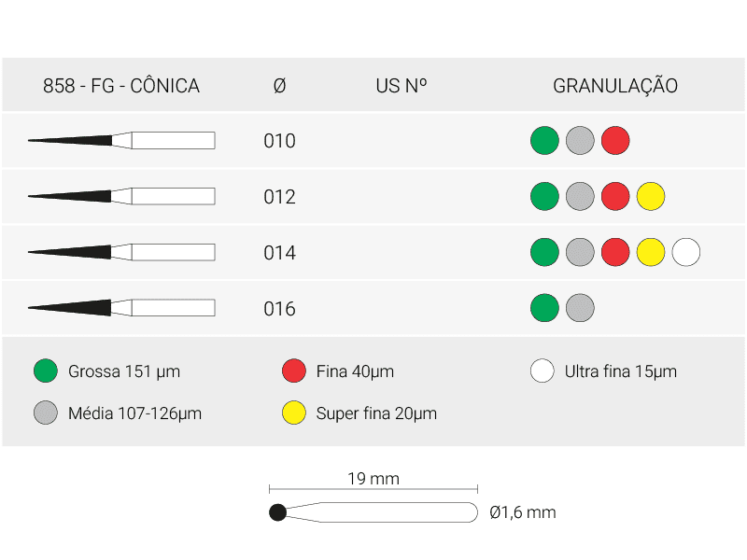Click the Super fina 20µm legend yellow circle
The height and width of the screenshot is (560, 747).
tap(294, 413)
